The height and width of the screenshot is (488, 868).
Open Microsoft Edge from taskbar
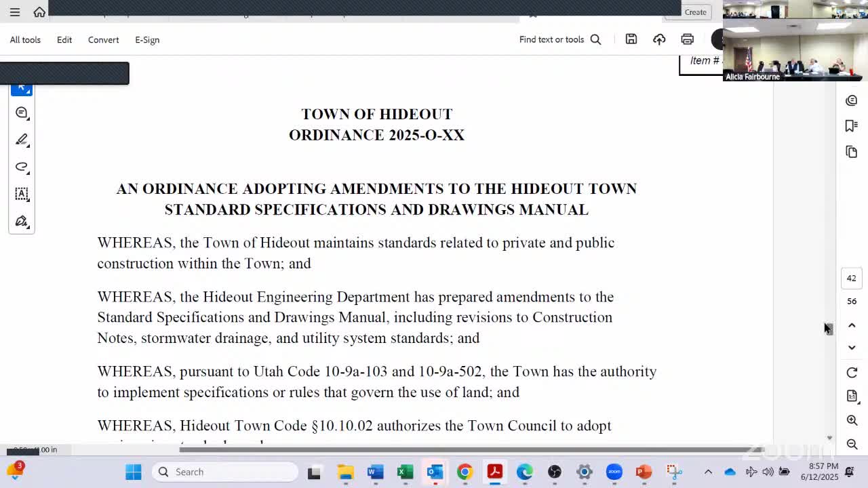pos(524,472)
